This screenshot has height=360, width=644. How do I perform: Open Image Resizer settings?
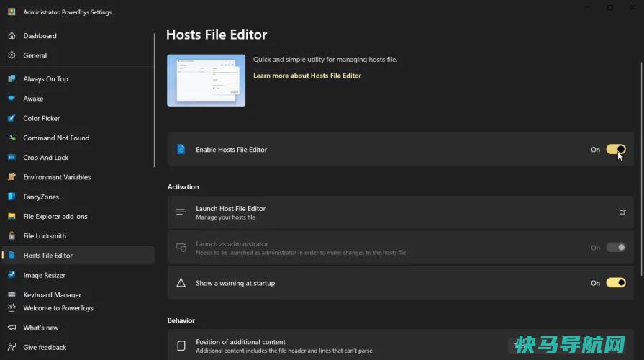coord(78,275)
